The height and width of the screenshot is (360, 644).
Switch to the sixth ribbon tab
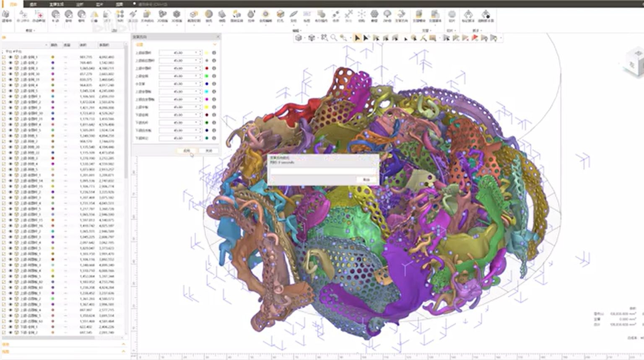pos(119,4)
